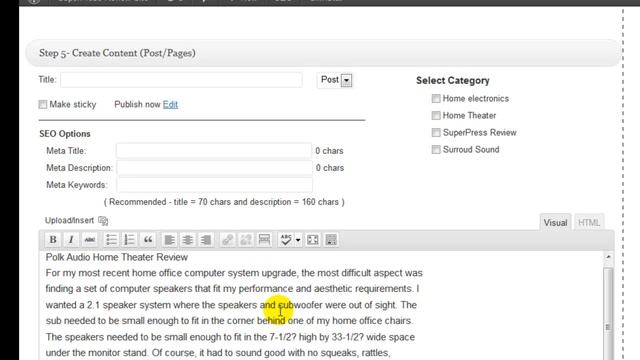The image size is (640, 360).
Task: Show kitchen sink toolbar row
Action: pos(331,240)
